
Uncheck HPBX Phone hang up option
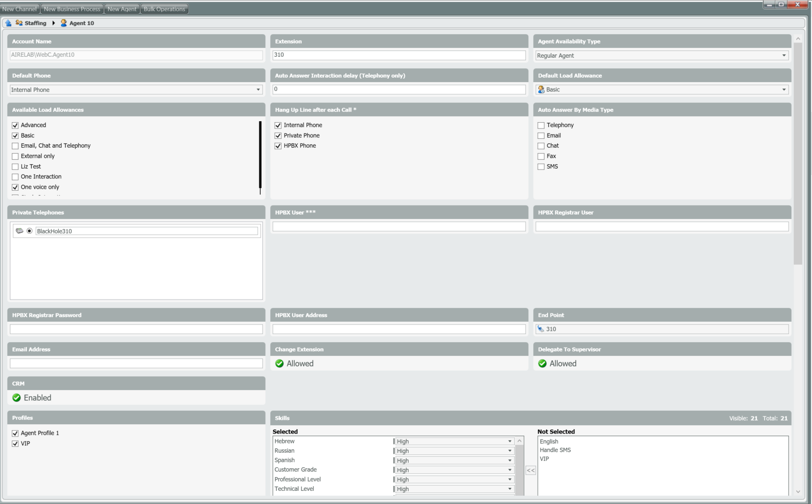click(278, 146)
